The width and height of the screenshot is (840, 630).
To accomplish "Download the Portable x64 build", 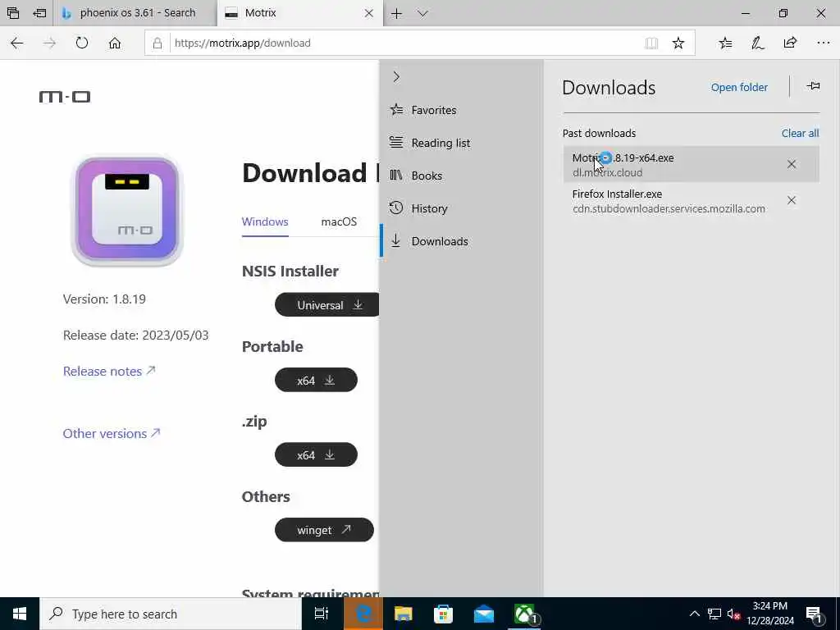I will pos(316,381).
